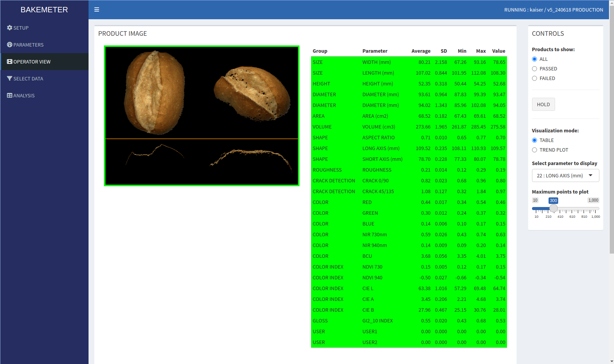Show only PASSED products
614x364 pixels.
pyautogui.click(x=534, y=69)
